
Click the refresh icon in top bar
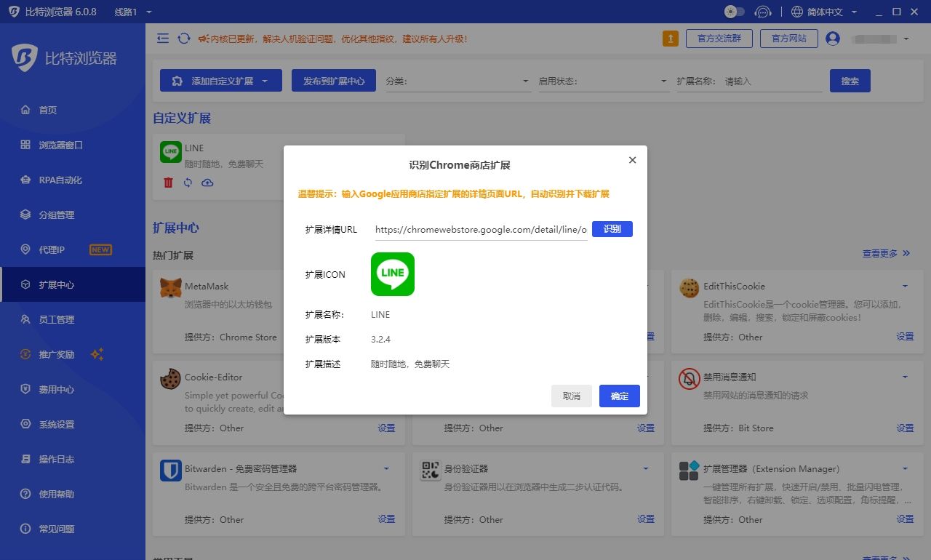click(184, 39)
